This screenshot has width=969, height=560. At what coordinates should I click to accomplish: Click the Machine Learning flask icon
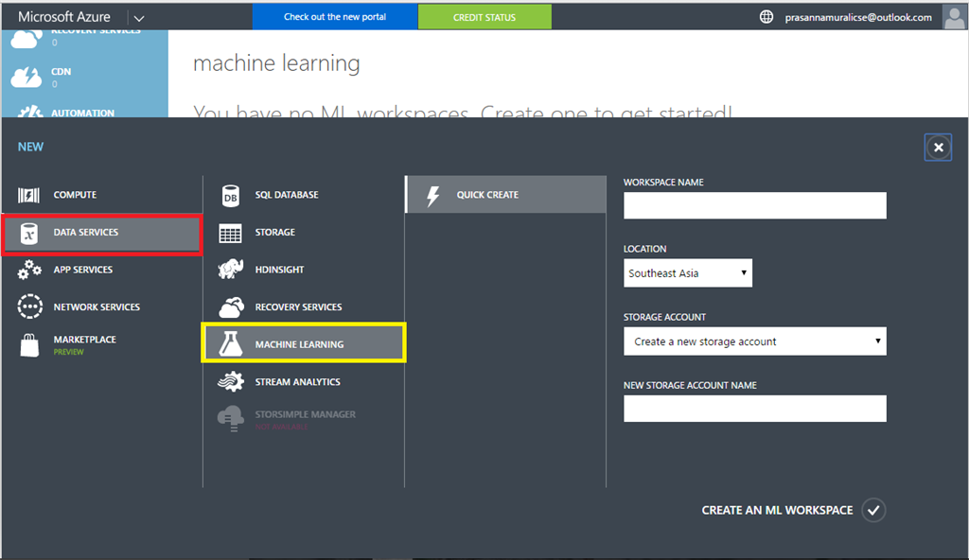tap(231, 343)
